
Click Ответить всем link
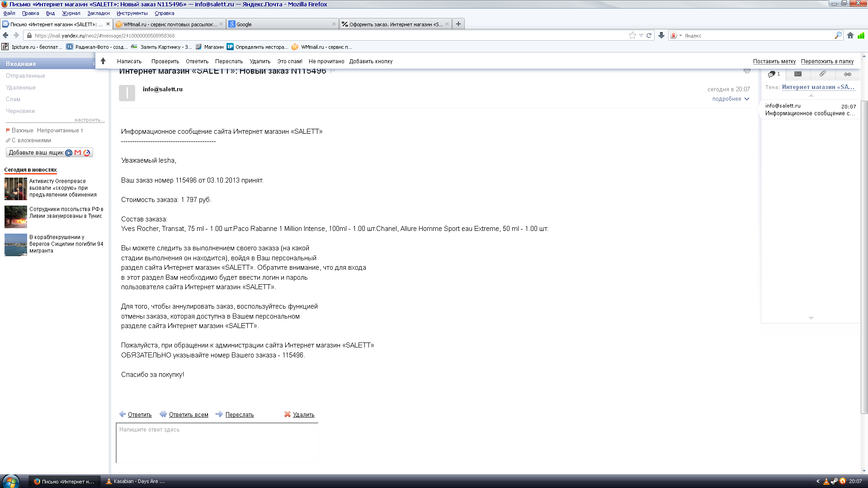pyautogui.click(x=189, y=415)
